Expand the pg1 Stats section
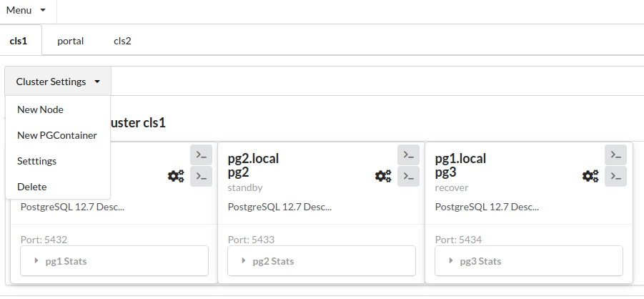The height and width of the screenshot is (299, 644). point(114,261)
